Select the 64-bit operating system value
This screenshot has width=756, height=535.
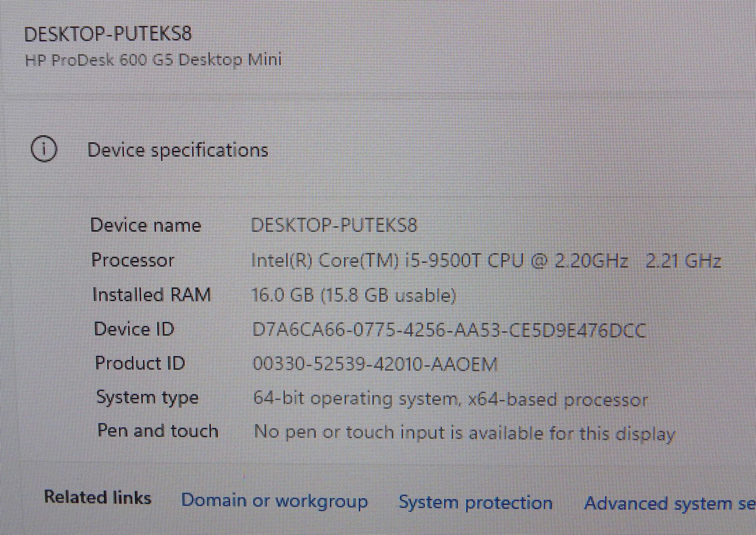tap(450, 399)
